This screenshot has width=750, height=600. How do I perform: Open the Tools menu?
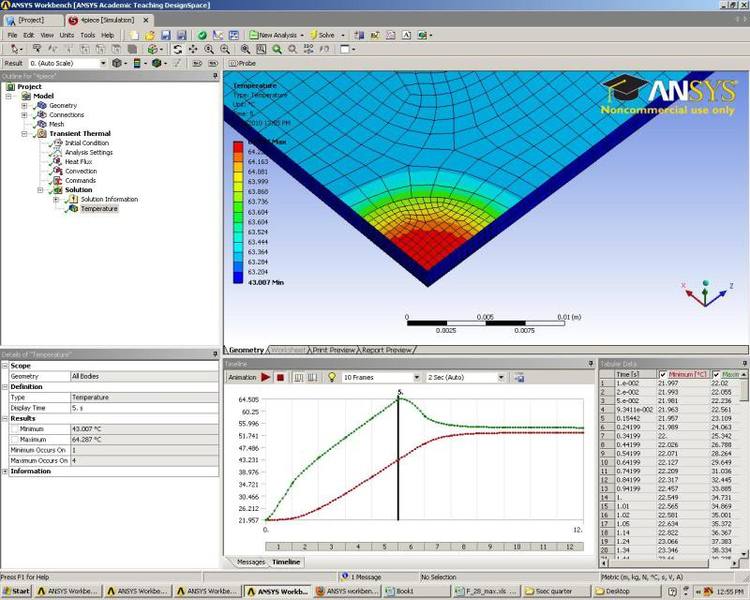point(88,35)
